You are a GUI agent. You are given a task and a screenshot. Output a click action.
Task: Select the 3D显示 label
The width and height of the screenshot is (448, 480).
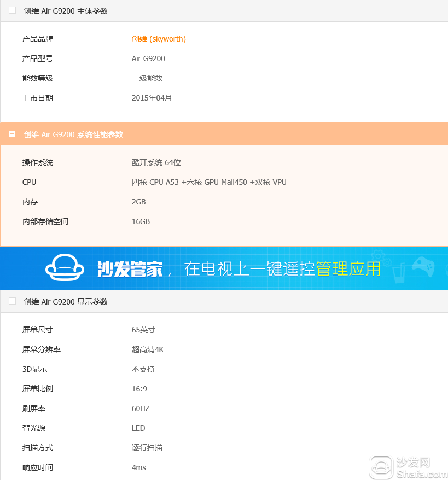pos(34,369)
